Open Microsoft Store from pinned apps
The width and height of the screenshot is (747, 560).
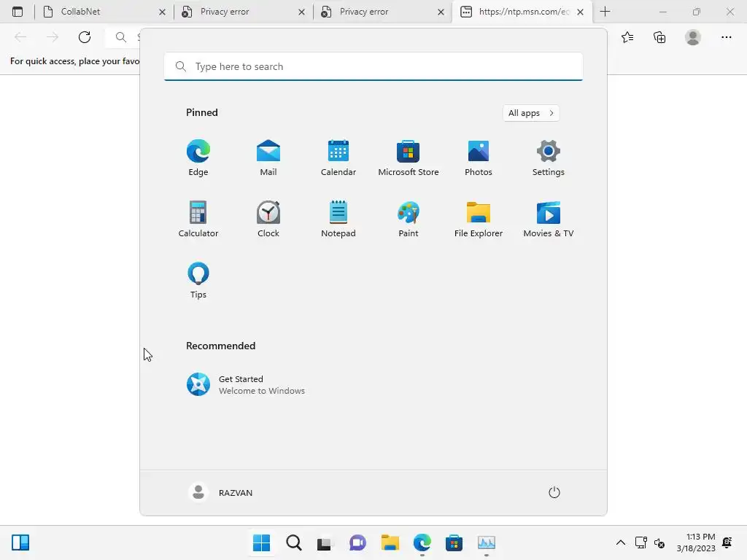409,157
